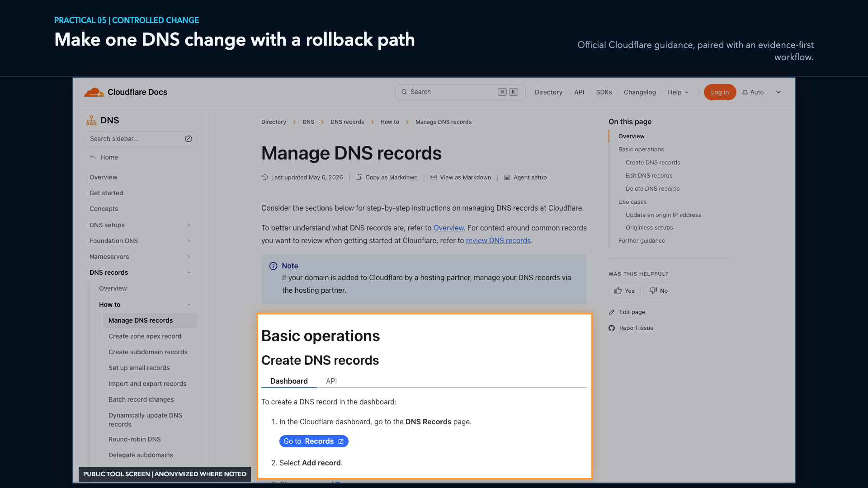
Task: Open Batch record changes page
Action: [x=141, y=399]
